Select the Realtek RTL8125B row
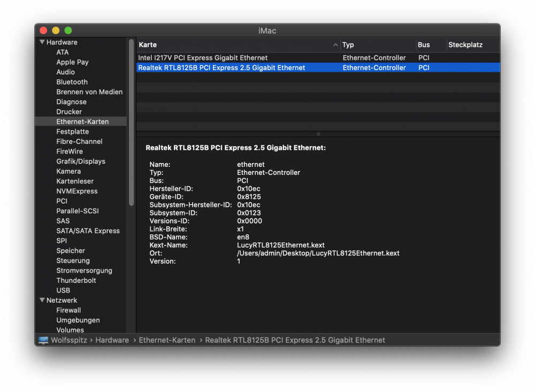This screenshot has height=392, width=535. (x=318, y=67)
